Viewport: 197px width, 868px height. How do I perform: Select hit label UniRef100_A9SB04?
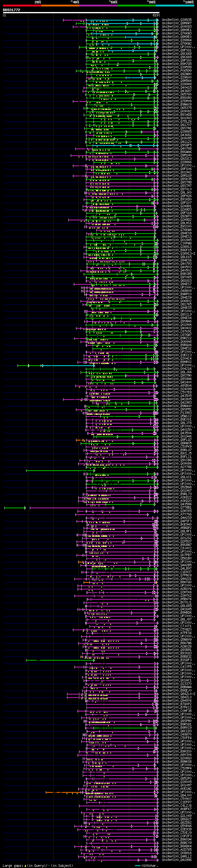(x=176, y=386)
